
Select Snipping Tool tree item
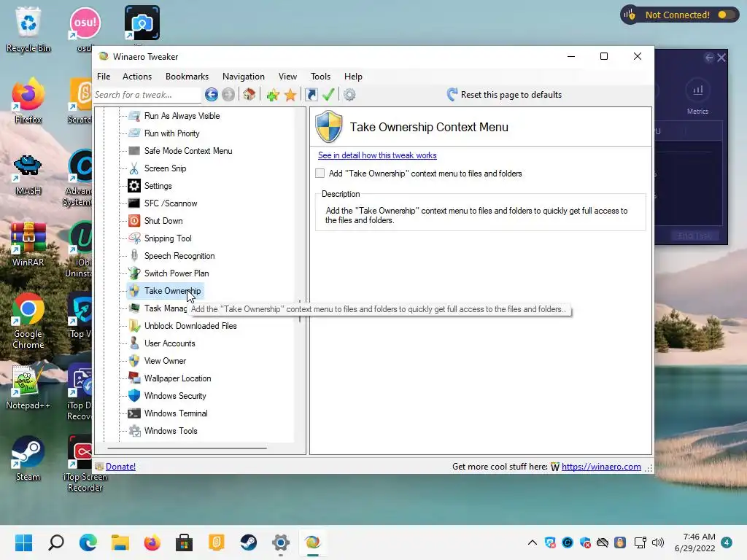tap(168, 238)
